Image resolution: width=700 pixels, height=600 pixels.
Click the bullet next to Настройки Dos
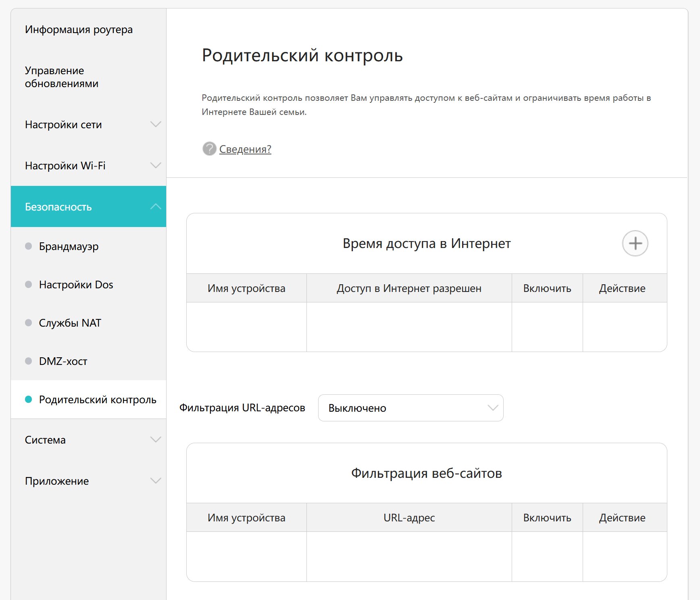(28, 284)
